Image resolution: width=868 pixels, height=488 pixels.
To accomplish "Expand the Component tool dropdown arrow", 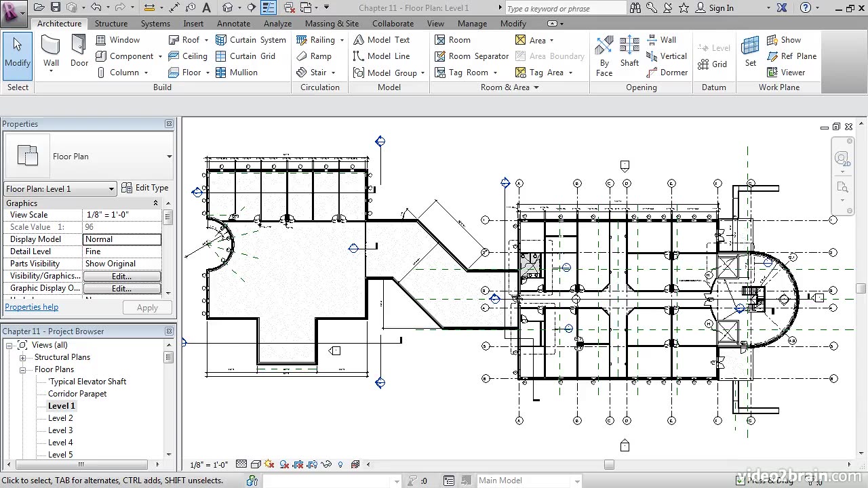I will point(161,57).
